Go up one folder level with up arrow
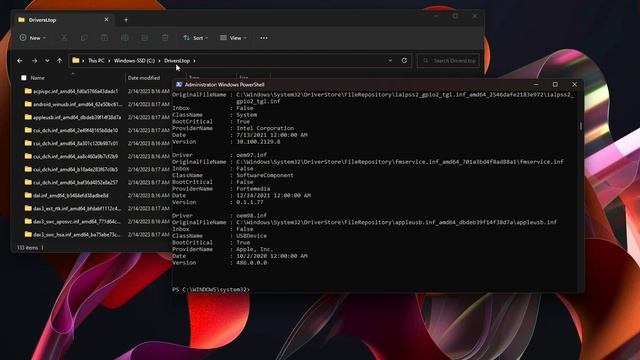 pos(60,60)
